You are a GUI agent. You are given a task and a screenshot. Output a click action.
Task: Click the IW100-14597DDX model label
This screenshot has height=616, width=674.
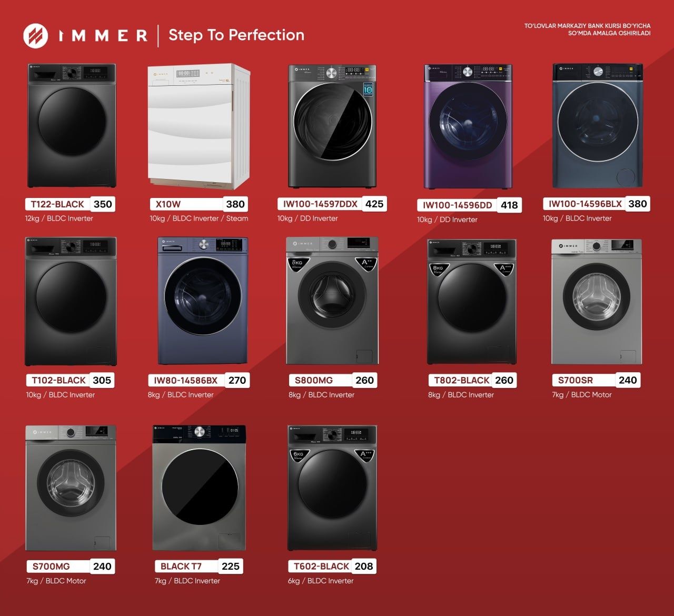(x=320, y=204)
